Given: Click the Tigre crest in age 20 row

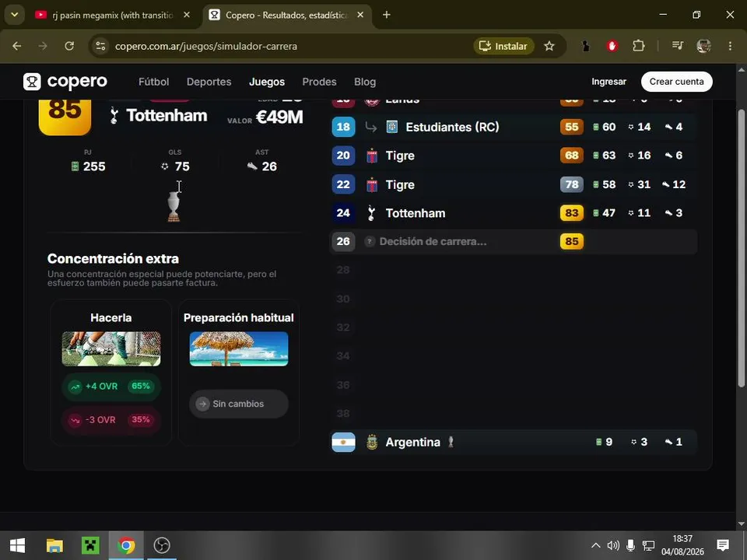Looking at the screenshot, I should (x=372, y=156).
